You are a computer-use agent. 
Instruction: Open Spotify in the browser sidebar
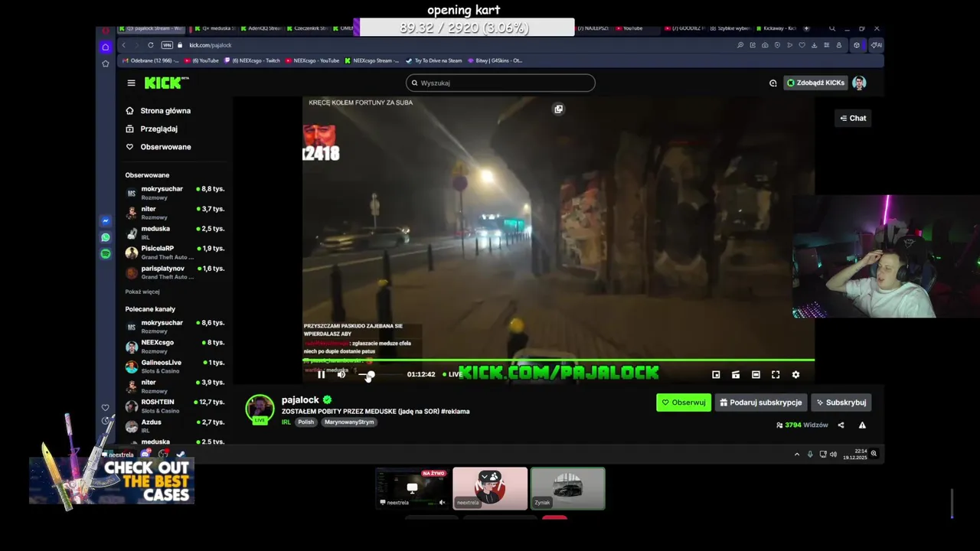click(x=106, y=254)
